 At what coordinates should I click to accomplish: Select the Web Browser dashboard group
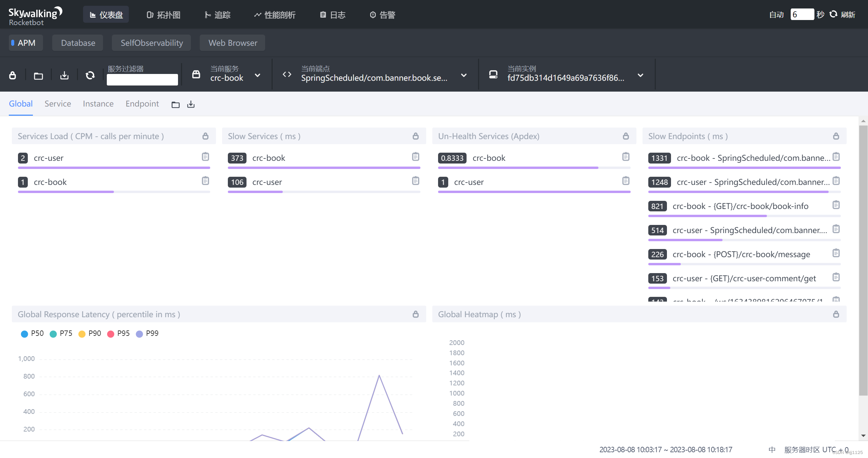[232, 43]
